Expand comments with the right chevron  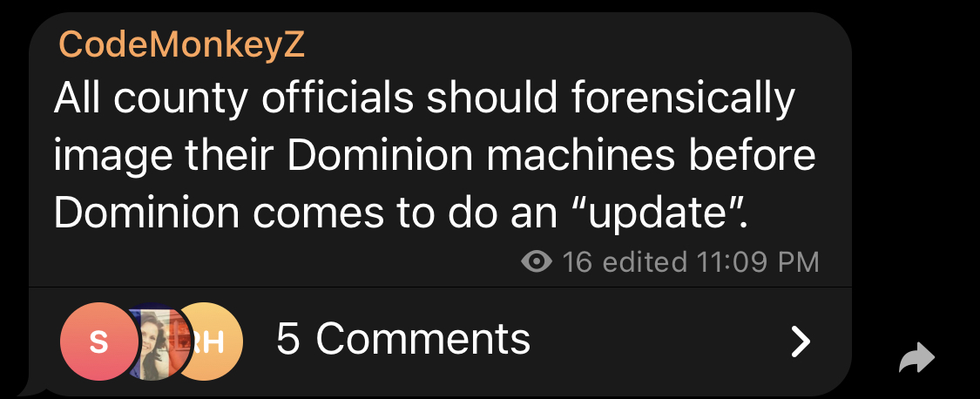(801, 342)
